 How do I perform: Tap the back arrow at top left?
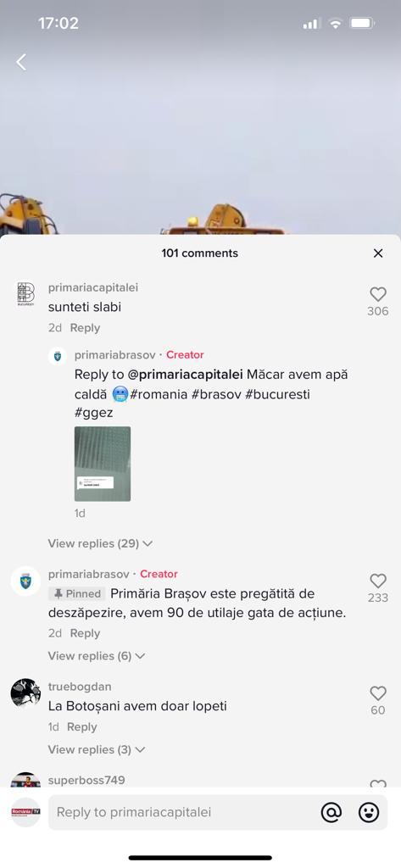[21, 62]
